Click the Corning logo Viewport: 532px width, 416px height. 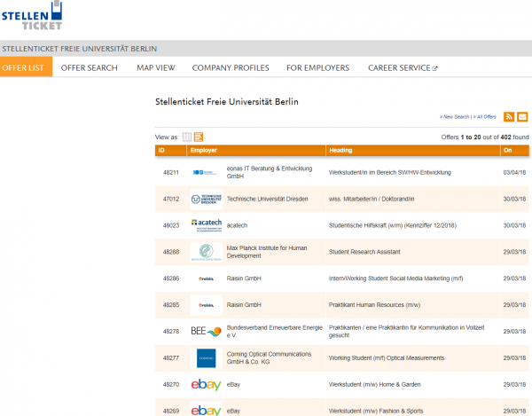pyautogui.click(x=207, y=358)
